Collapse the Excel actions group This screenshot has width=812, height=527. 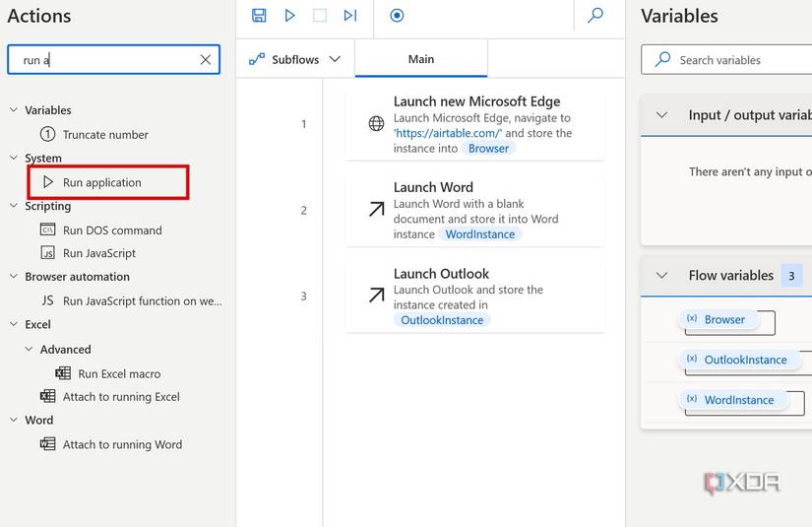point(14,324)
